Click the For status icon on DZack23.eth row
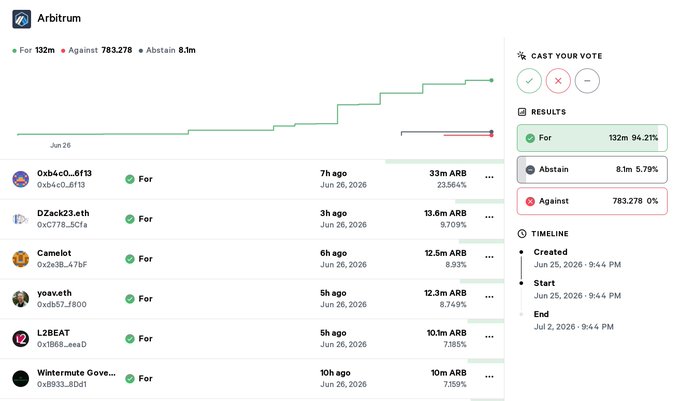The height and width of the screenshot is (401, 680). tap(130, 219)
